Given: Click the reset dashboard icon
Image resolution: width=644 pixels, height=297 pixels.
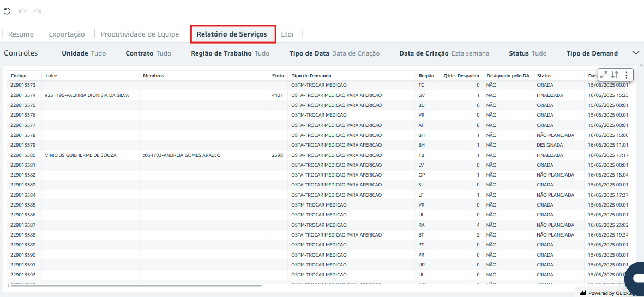Looking at the screenshot, I should [7, 11].
